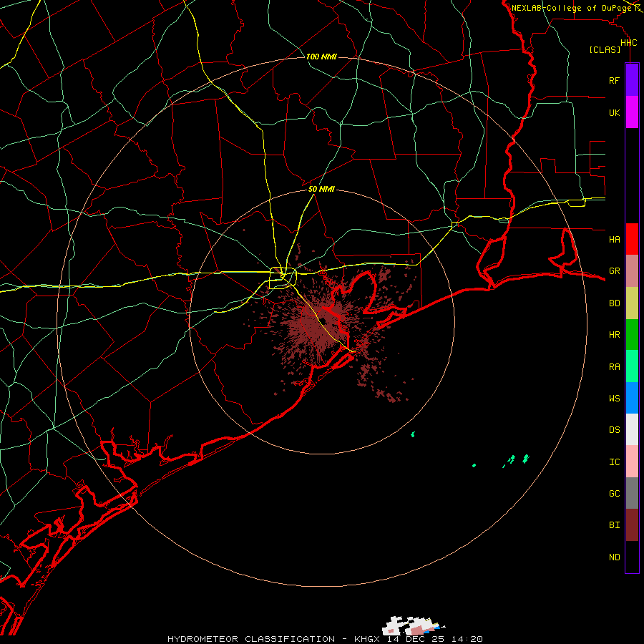This screenshot has width=644, height=644.
Task: Click the [CLAS] units label
Action: [x=605, y=49]
